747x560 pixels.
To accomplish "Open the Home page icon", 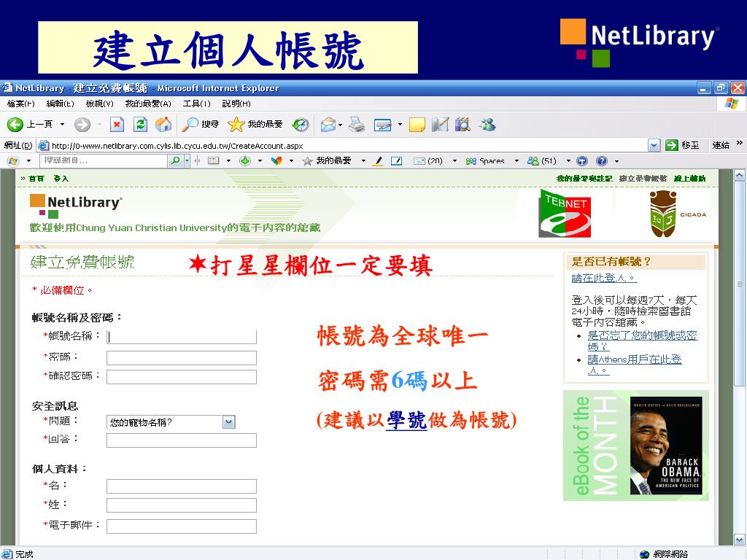I will [163, 125].
